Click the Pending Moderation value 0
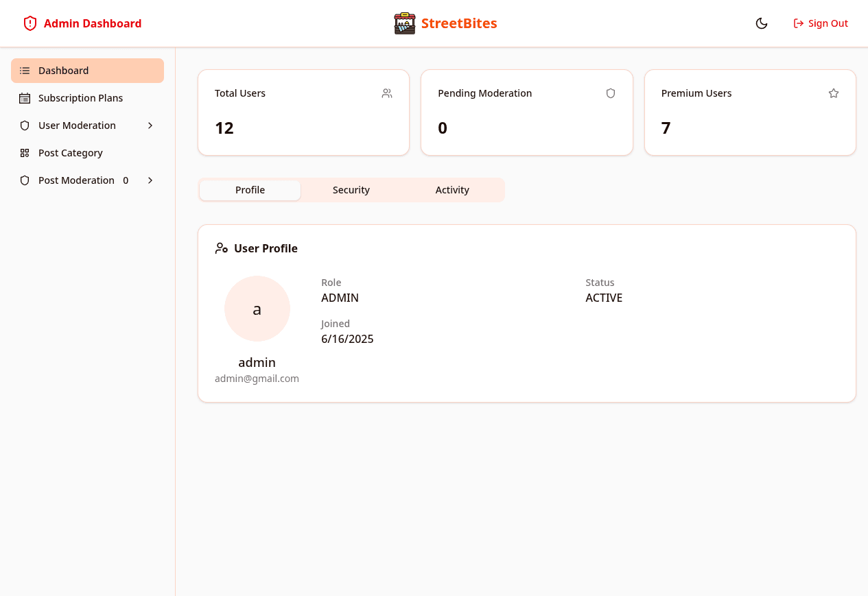Image resolution: width=868 pixels, height=596 pixels. click(x=443, y=128)
